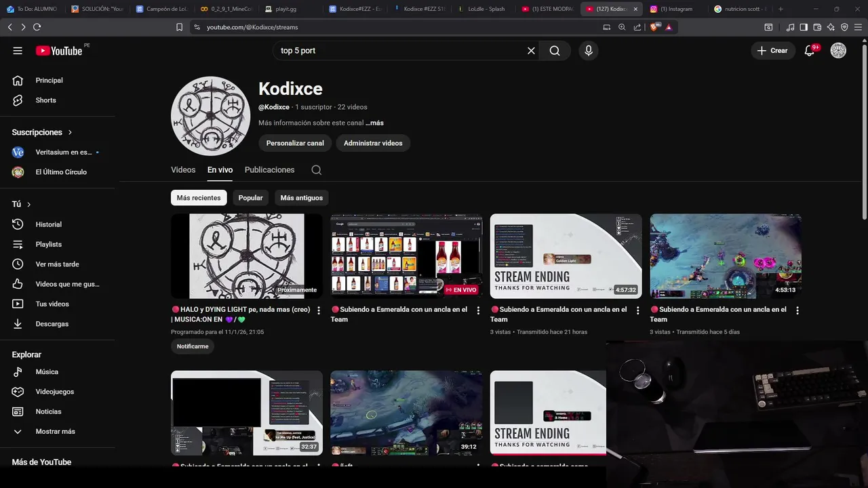The image size is (868, 488).
Task: Toggle the browser sidebar panel
Action: 804,27
